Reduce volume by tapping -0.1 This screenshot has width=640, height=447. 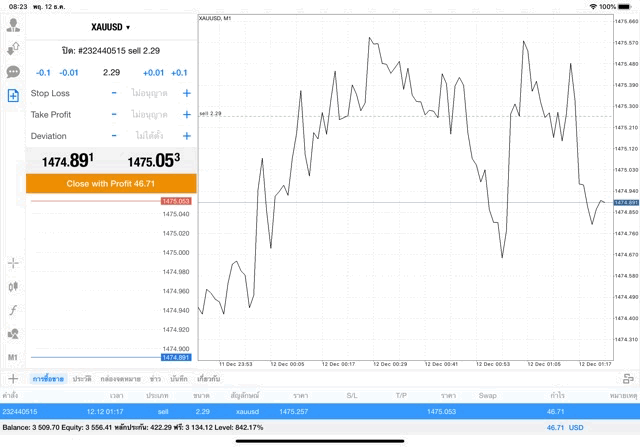(43, 72)
